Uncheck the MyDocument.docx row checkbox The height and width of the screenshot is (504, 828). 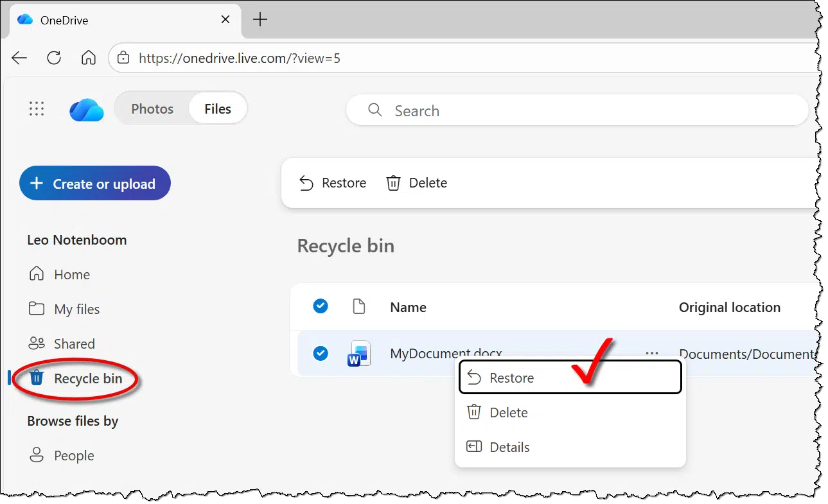(321, 353)
